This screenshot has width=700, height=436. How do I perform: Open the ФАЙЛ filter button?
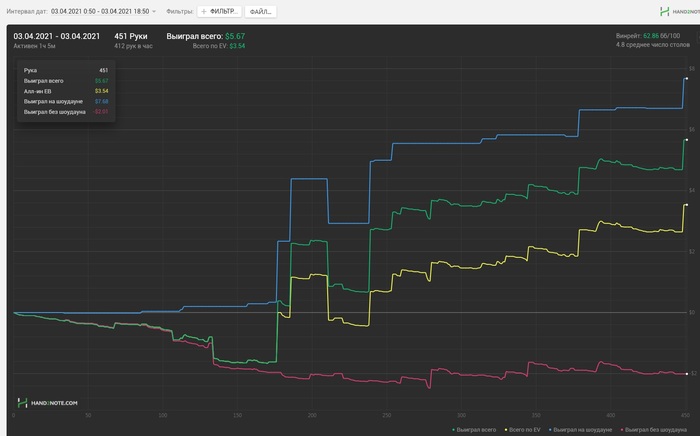click(260, 12)
